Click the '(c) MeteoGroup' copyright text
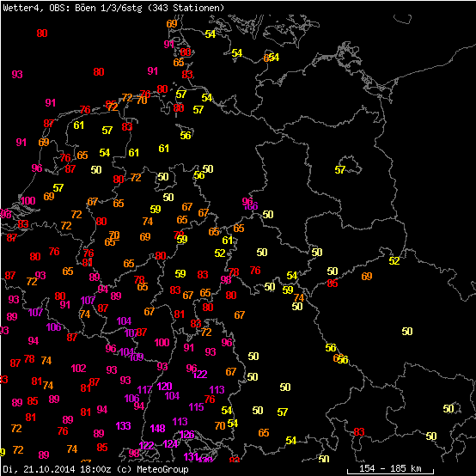 (153, 469)
